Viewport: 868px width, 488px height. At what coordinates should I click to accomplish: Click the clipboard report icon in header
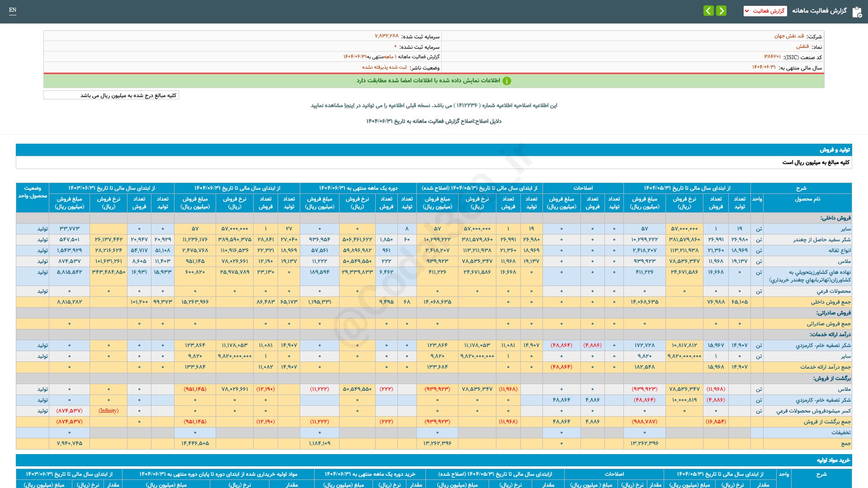coord(857,12)
